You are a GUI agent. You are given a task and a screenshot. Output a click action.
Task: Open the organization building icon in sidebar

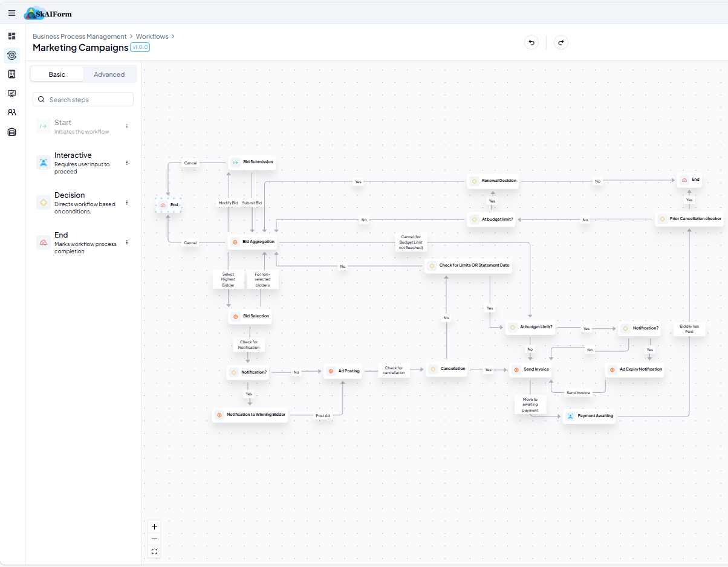(11, 74)
